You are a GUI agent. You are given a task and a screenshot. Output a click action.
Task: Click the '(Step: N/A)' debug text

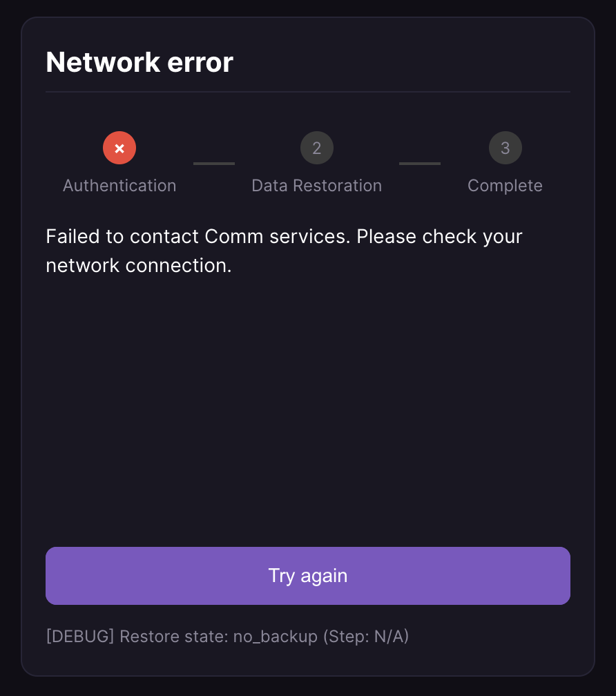[x=366, y=636]
